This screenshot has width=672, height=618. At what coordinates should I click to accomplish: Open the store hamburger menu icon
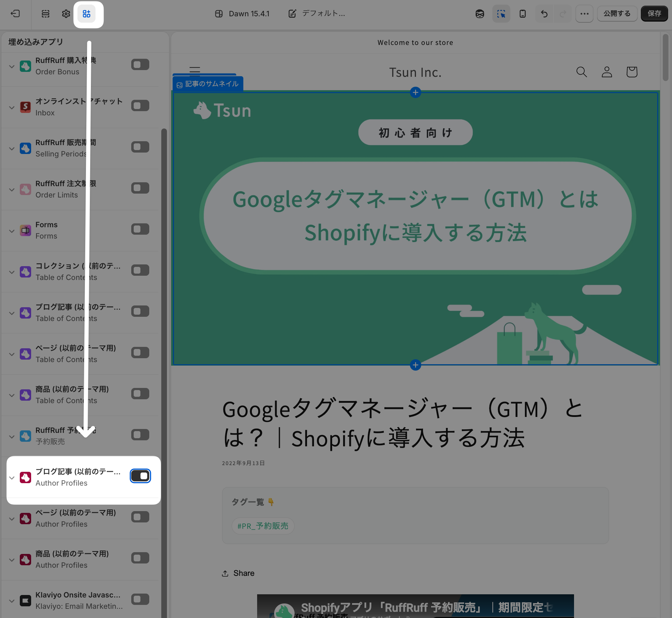click(195, 71)
